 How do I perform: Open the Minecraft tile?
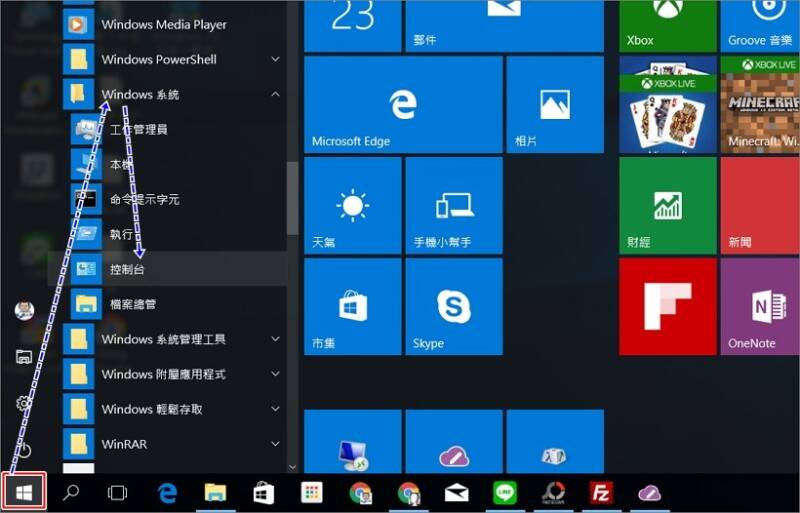760,105
